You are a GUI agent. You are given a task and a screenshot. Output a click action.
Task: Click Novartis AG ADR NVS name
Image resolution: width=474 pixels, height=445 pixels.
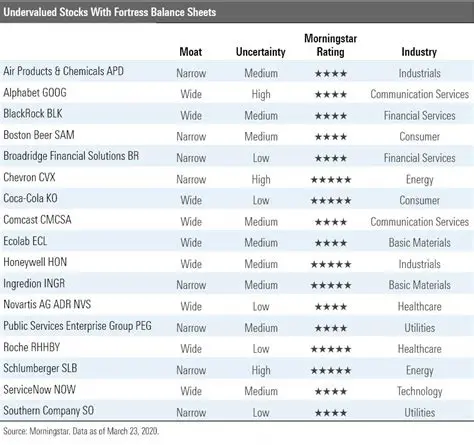(47, 305)
